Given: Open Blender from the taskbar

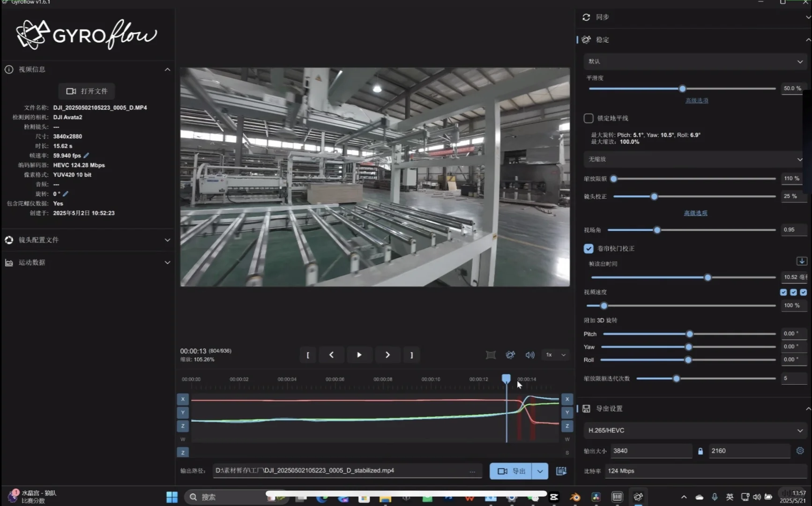Looking at the screenshot, I should [575, 497].
